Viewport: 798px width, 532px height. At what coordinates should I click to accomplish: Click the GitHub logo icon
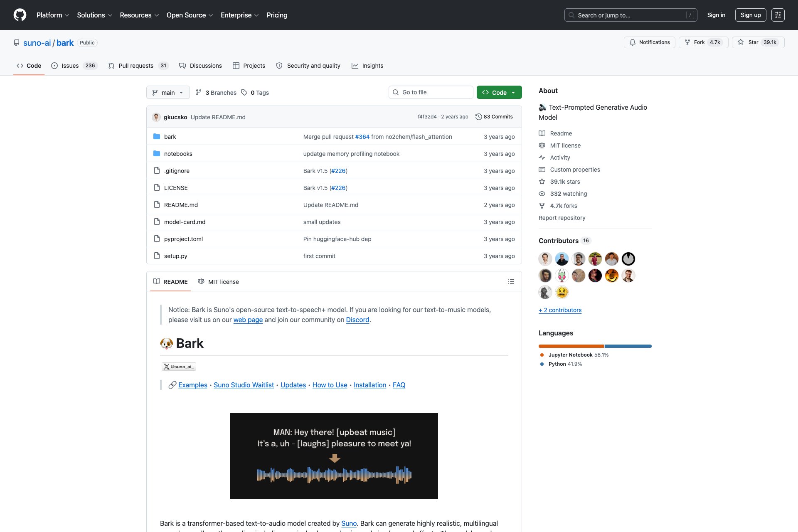point(20,15)
